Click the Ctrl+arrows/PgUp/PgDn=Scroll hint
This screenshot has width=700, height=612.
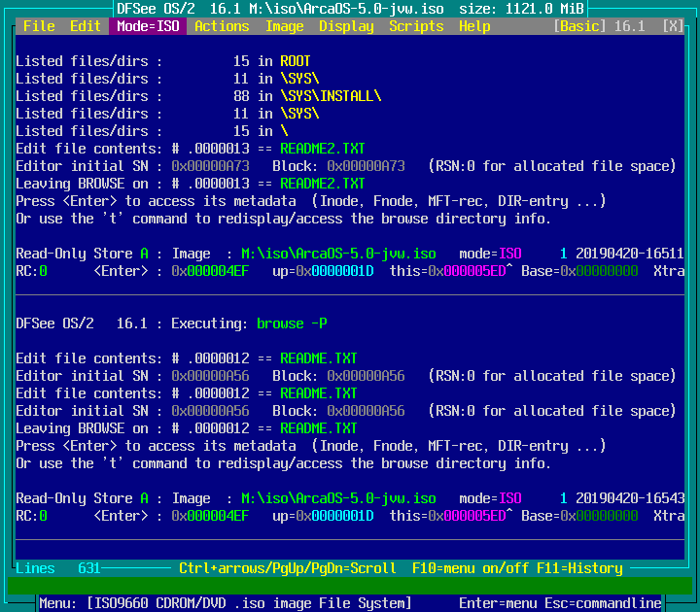[x=288, y=568]
